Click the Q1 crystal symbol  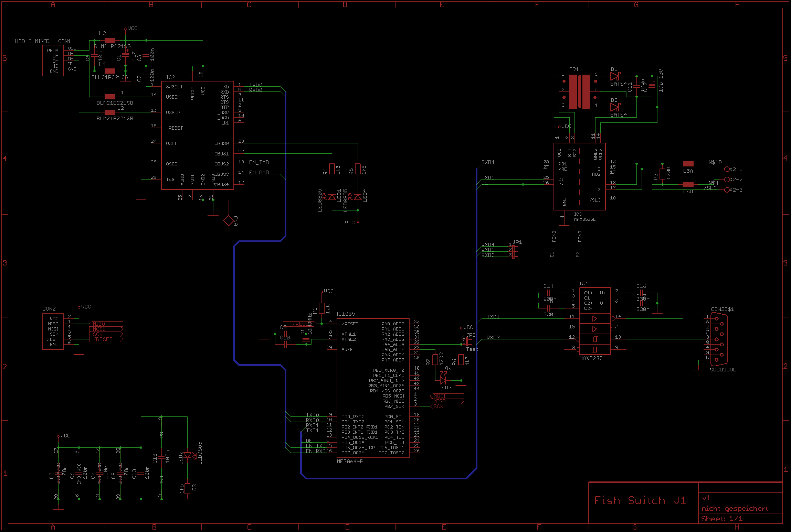306,339
